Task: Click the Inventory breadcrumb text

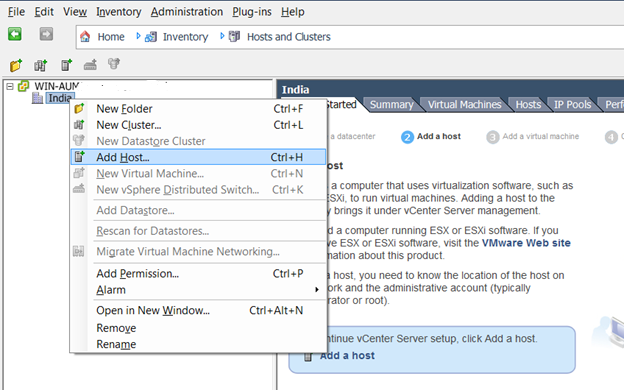Action: 185,37
